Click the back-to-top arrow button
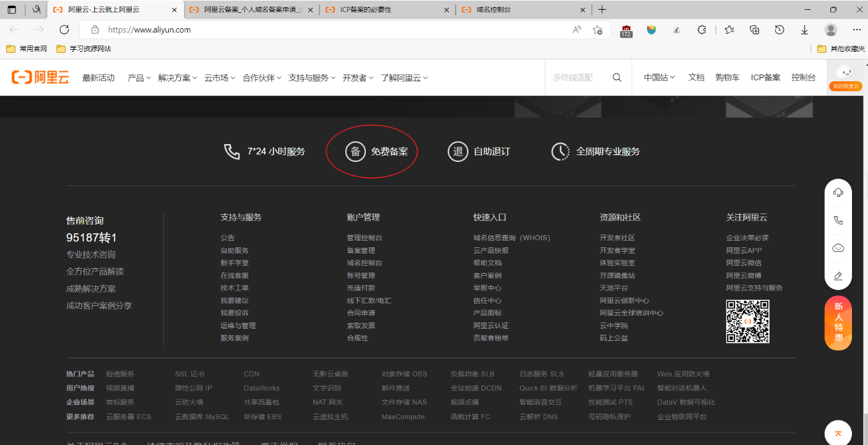 pyautogui.click(x=838, y=433)
